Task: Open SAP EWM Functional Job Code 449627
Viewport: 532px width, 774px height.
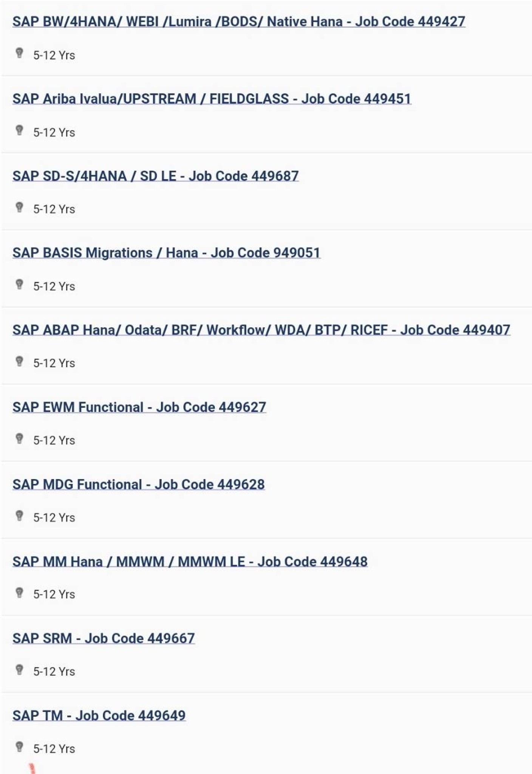Action: pos(139,407)
